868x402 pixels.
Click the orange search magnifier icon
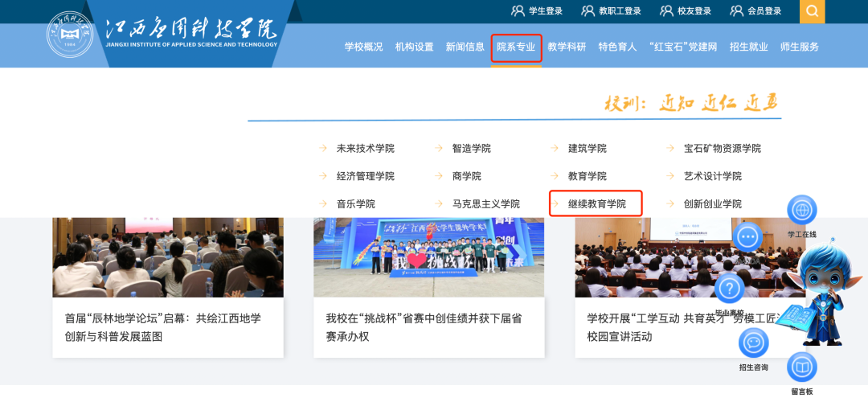pos(812,11)
